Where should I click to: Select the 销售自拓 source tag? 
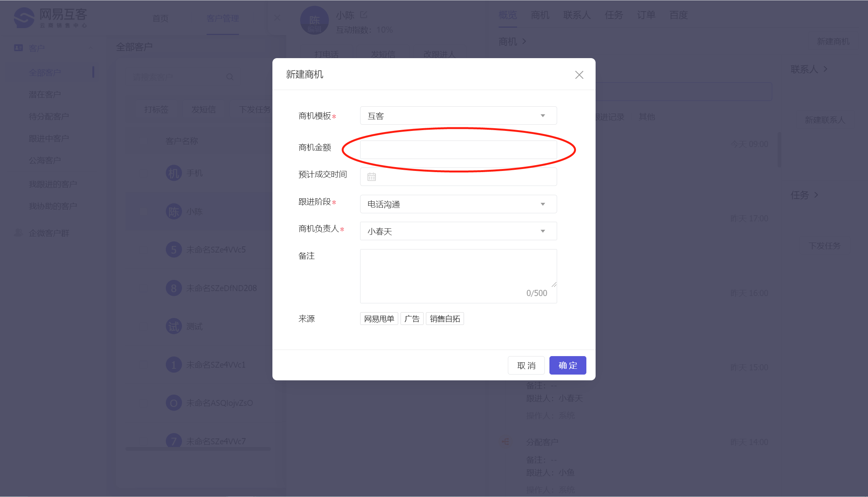click(x=445, y=319)
